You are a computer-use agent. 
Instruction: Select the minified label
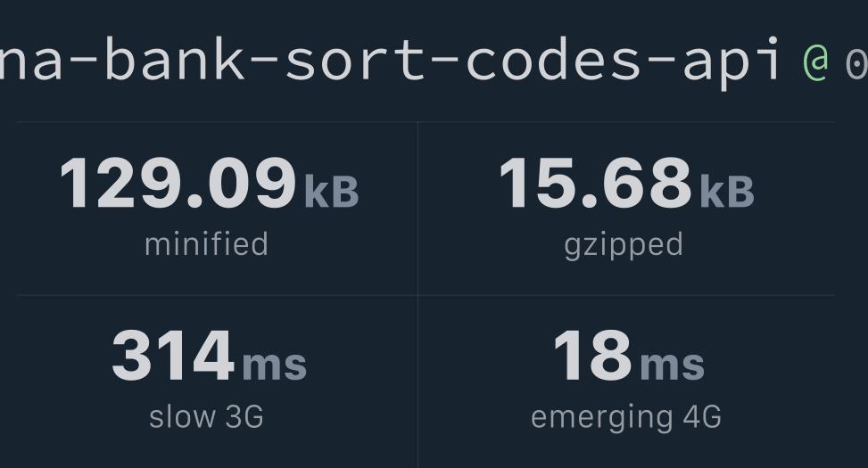(206, 244)
